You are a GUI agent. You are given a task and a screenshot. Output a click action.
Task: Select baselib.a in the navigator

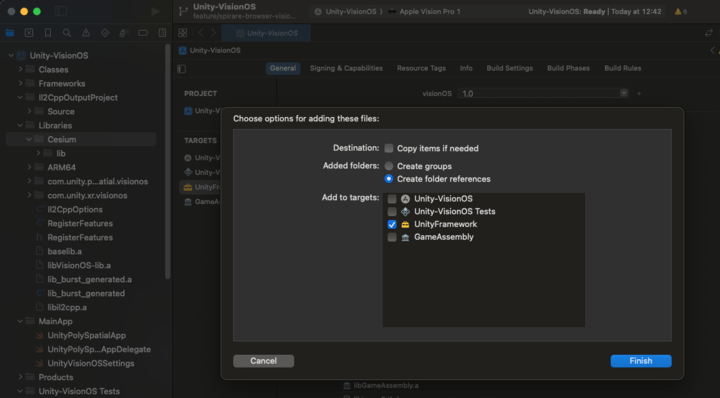pos(64,251)
